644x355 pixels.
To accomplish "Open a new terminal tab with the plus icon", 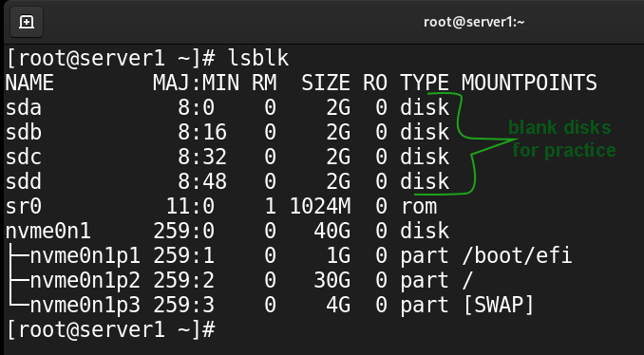I will (26, 22).
